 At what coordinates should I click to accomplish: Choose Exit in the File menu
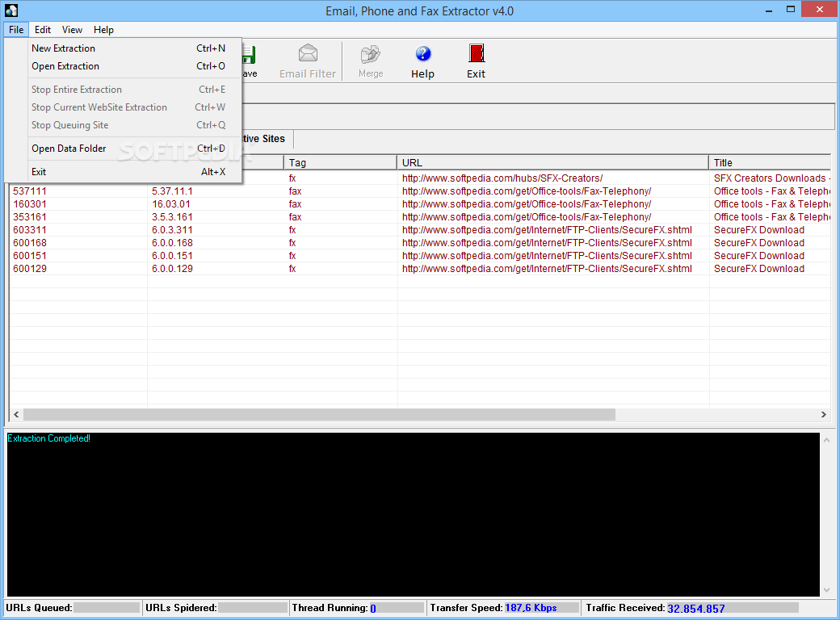coord(128,172)
